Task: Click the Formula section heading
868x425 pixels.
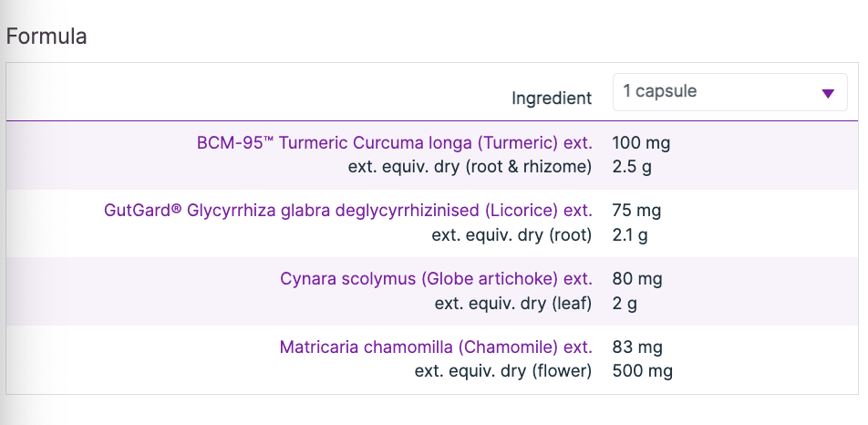Action: (46, 37)
